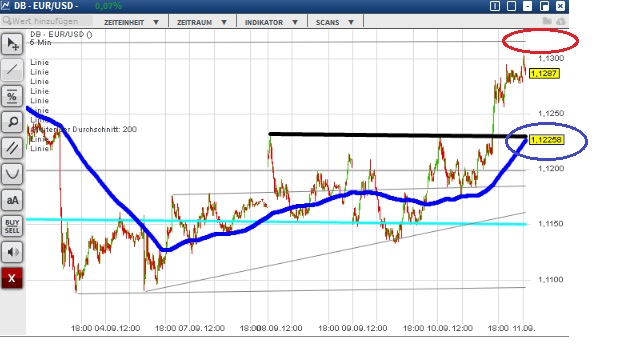Image resolution: width=626 pixels, height=360 pixels.
Task: Close the DB EUR/USD chart window
Action: pos(561,6)
